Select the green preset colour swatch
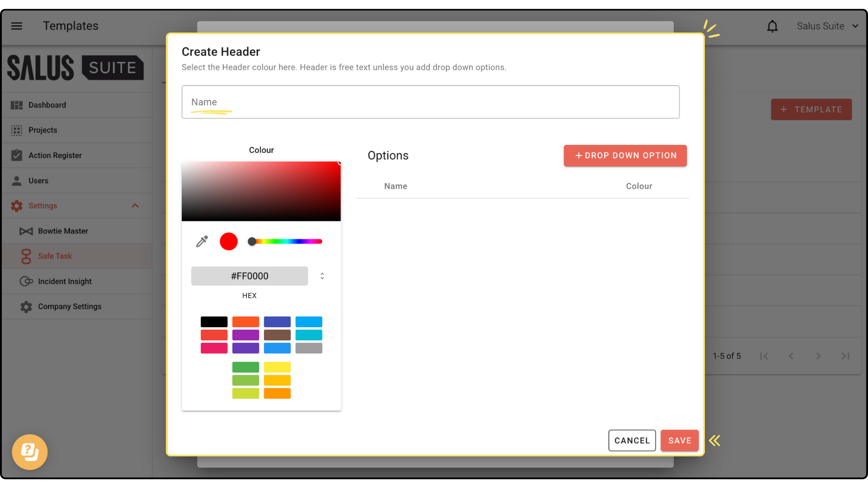Image resolution: width=868 pixels, height=488 pixels. tap(245, 367)
